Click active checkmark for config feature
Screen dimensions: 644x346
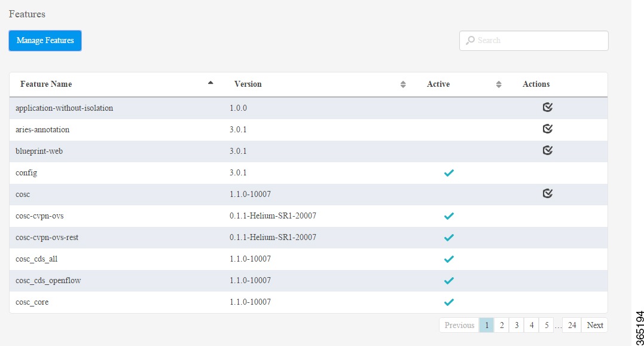tap(449, 173)
